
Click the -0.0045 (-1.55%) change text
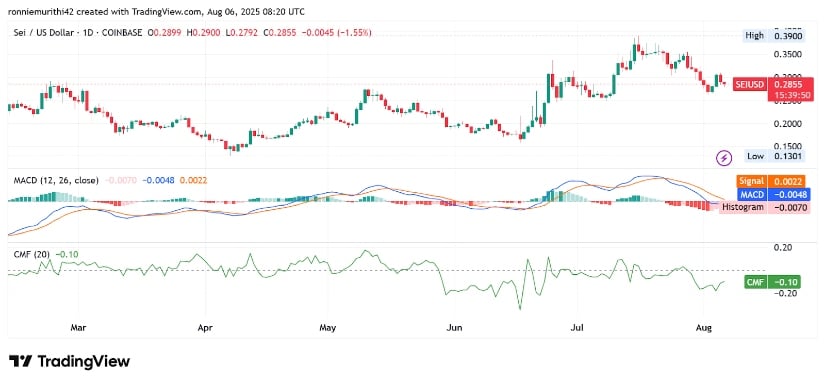[x=341, y=33]
